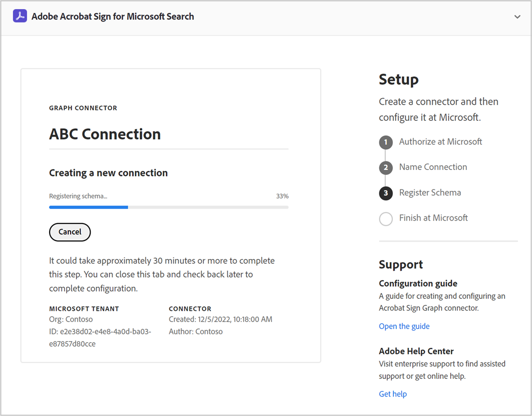The width and height of the screenshot is (532, 416).
Task: Click the Connector created date info
Action: pos(222,319)
